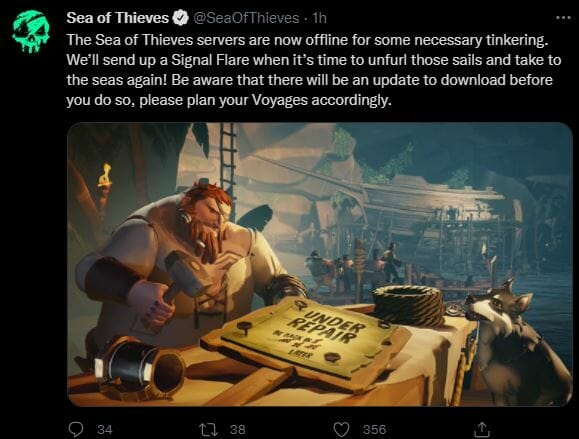Viewport: 579px width, 439px height.
Task: Open the Sea of Thieves display name profile
Action: (x=117, y=18)
